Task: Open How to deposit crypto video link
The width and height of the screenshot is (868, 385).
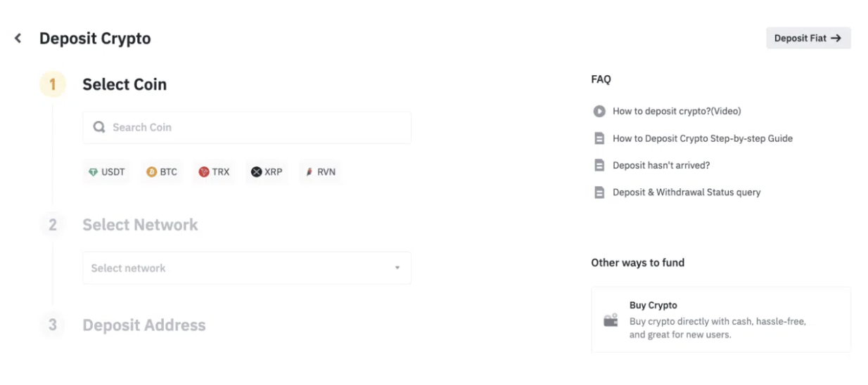Action: [677, 111]
